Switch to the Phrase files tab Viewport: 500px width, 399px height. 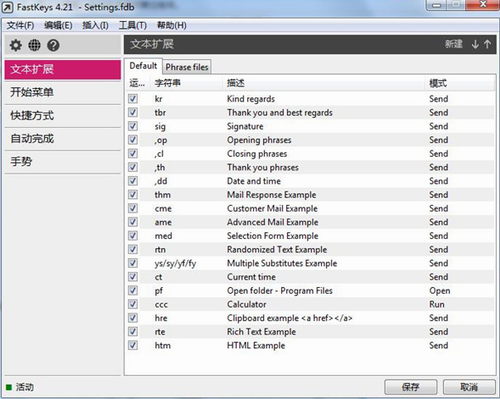point(187,67)
